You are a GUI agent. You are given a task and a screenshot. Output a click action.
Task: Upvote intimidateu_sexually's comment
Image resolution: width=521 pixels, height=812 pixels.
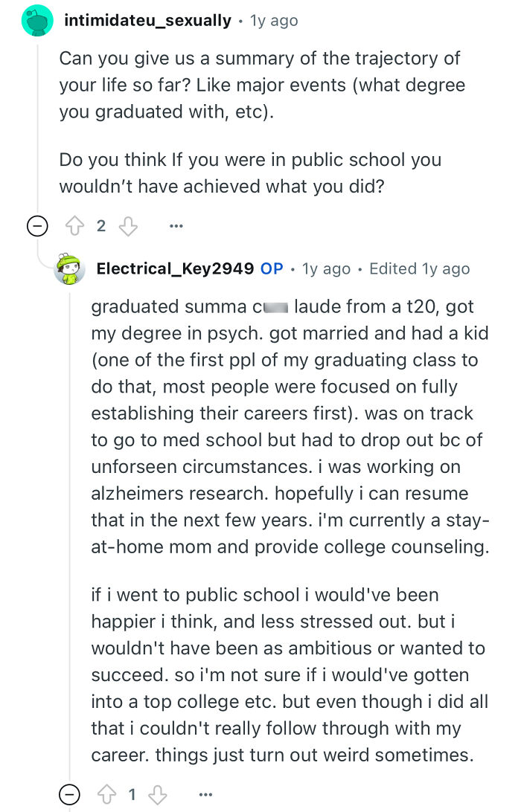click(x=75, y=225)
